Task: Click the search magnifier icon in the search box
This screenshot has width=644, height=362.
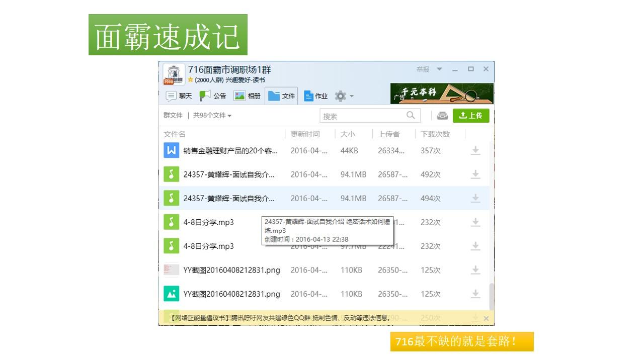Action: tap(412, 115)
